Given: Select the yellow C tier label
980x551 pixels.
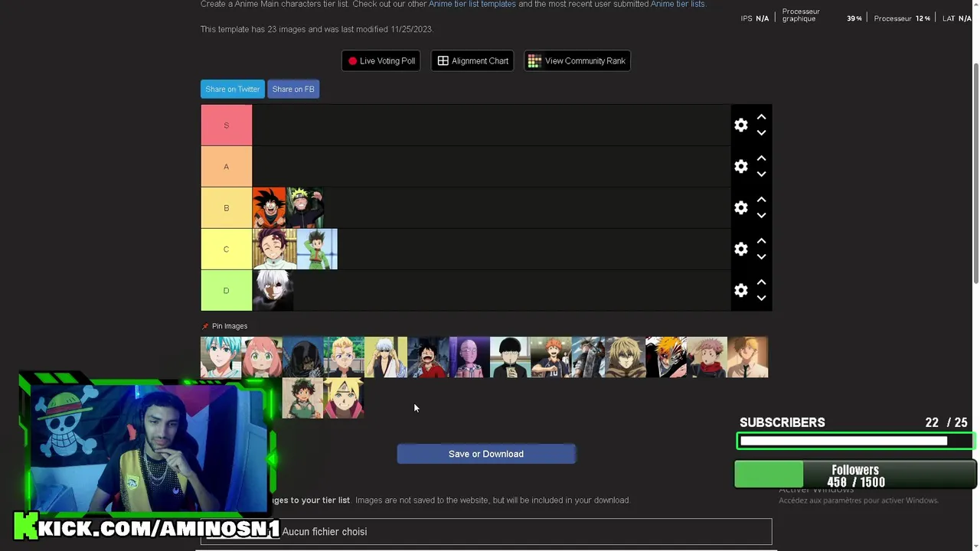Looking at the screenshot, I should point(226,249).
